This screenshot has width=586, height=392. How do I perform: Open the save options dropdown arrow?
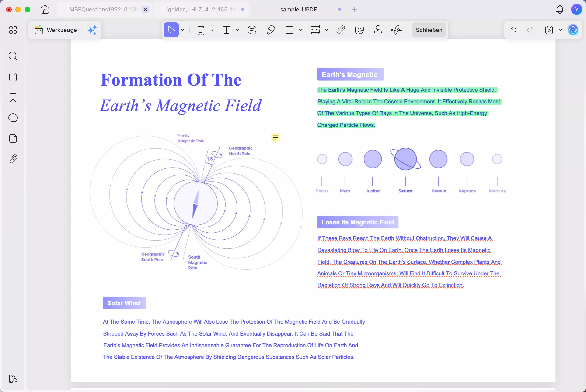click(560, 30)
